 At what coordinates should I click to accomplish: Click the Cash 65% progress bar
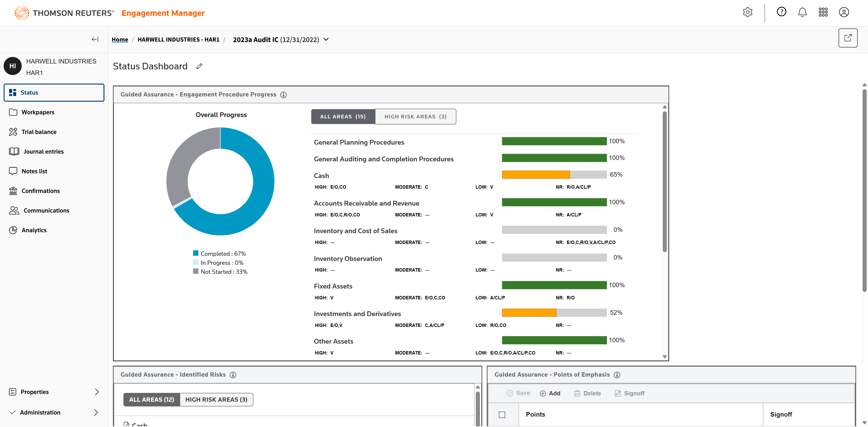click(554, 175)
